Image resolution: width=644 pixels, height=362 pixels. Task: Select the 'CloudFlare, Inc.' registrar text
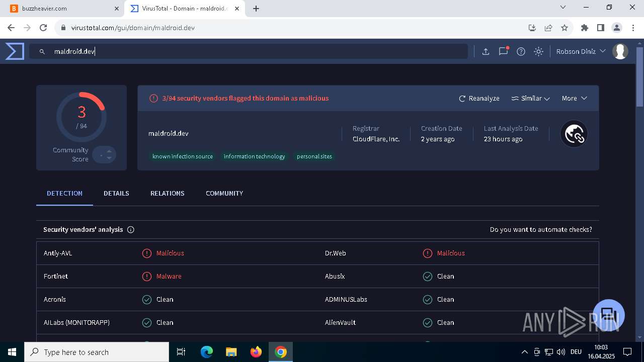point(376,139)
